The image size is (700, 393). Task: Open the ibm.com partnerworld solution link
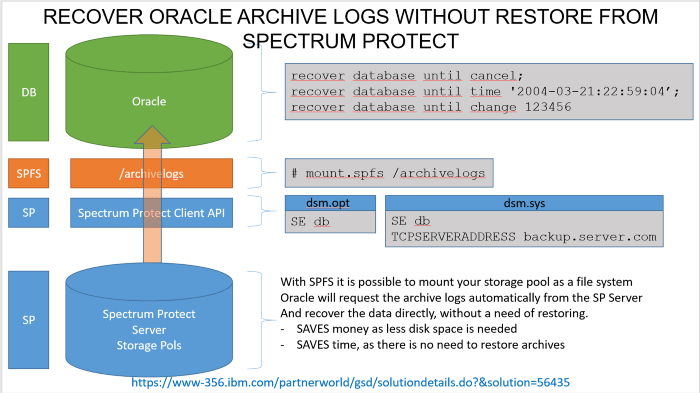click(x=350, y=382)
